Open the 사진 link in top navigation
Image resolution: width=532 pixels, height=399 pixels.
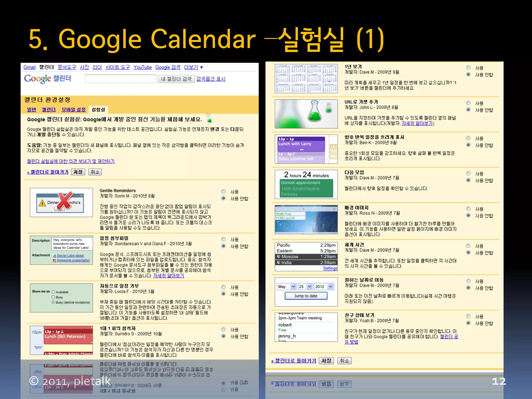click(84, 67)
